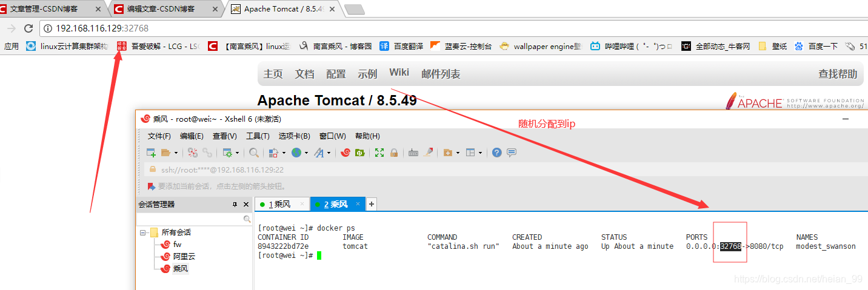
Task: Click 邮件列表 in the Tomcat navigation bar
Action: (x=441, y=74)
